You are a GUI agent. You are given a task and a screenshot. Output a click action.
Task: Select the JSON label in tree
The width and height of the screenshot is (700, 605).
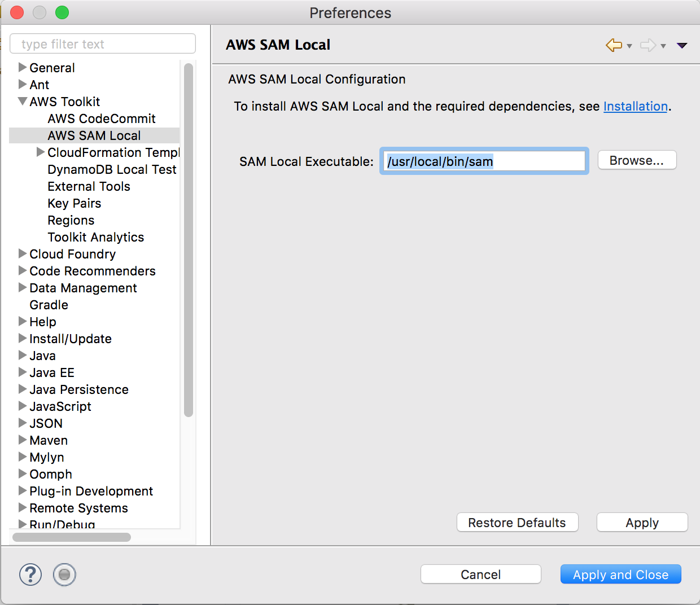coord(46,423)
